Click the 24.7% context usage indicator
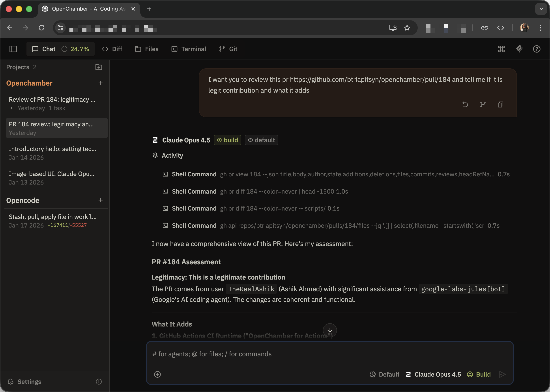The height and width of the screenshot is (392, 550). pyautogui.click(x=75, y=49)
